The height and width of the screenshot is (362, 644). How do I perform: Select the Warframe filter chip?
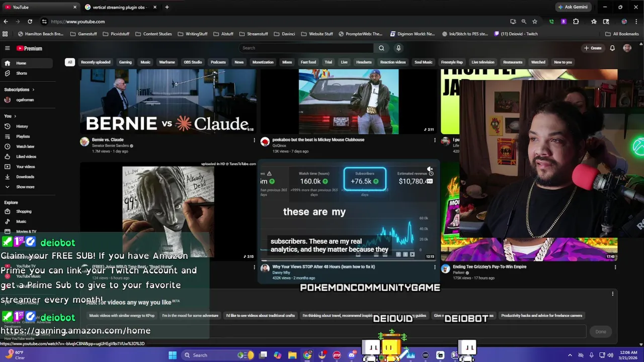[x=167, y=62]
